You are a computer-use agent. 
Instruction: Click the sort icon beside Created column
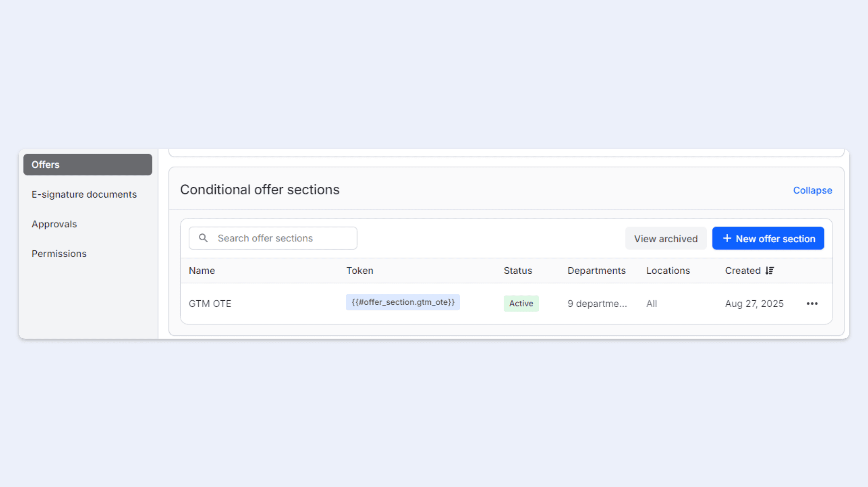[770, 270]
